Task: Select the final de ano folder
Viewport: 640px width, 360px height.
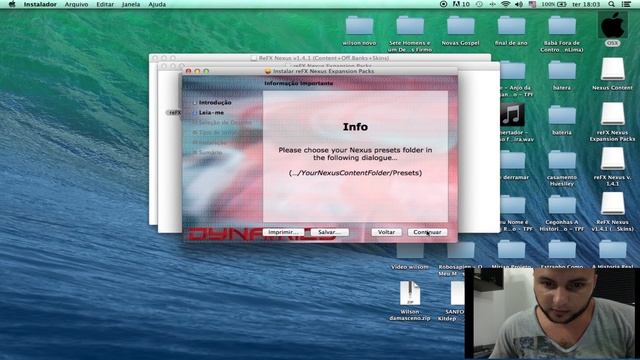Action: (511, 26)
